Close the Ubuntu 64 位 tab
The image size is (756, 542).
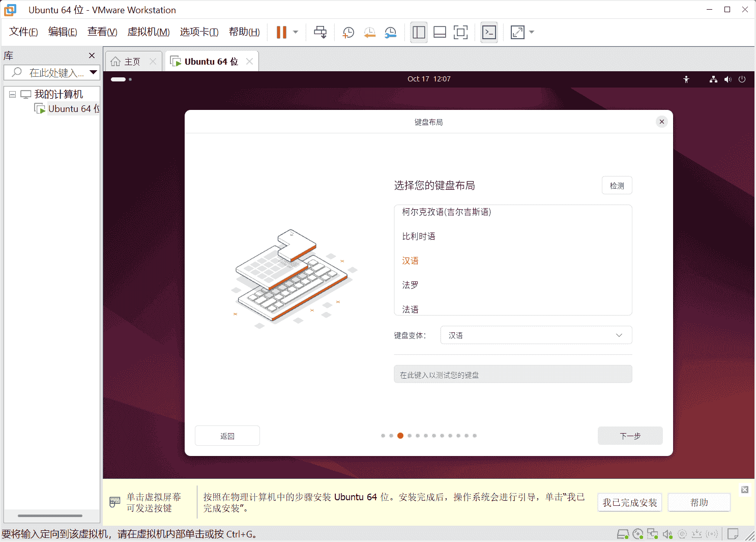click(x=249, y=62)
